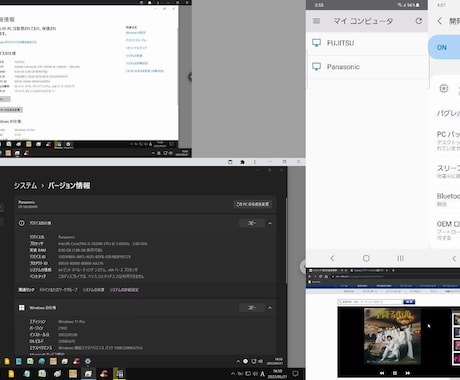Screen dimensions: 460x380
Task: Open the Bluetooth setting row on the phone
Action: (448, 199)
